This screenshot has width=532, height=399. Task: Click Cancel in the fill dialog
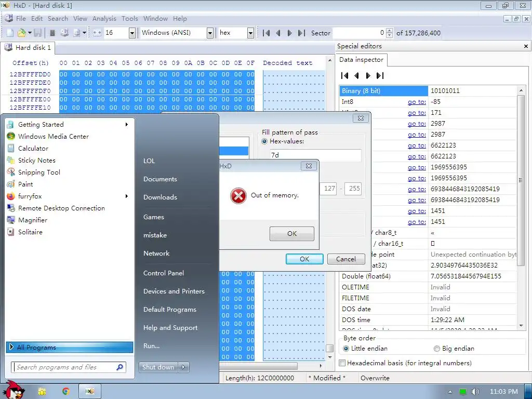pyautogui.click(x=346, y=259)
